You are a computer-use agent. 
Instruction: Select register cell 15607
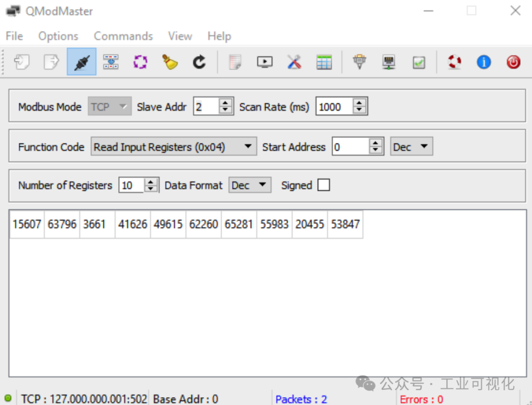(27, 224)
